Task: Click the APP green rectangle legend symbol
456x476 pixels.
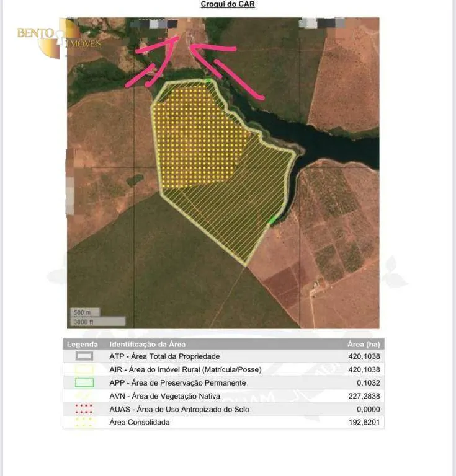Action: pos(84,382)
